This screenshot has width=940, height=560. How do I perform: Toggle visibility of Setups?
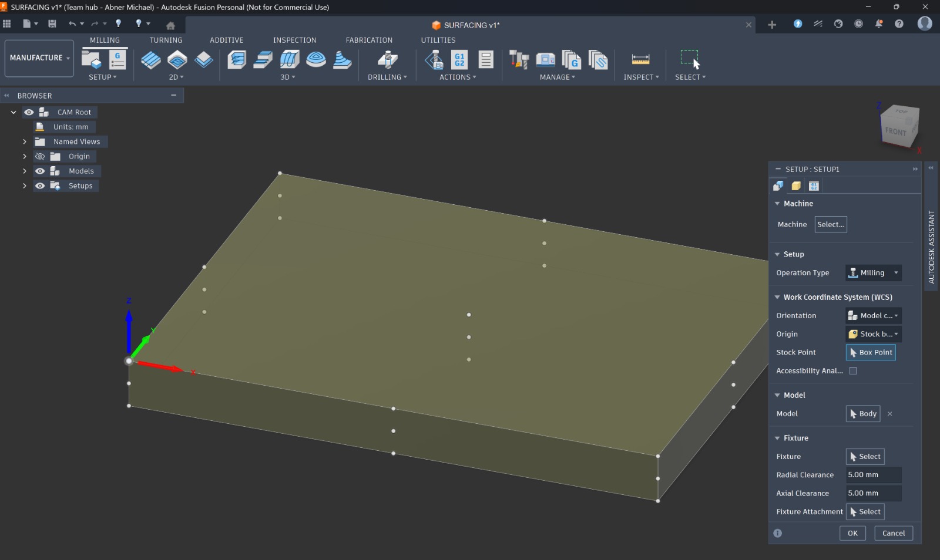pos(40,185)
